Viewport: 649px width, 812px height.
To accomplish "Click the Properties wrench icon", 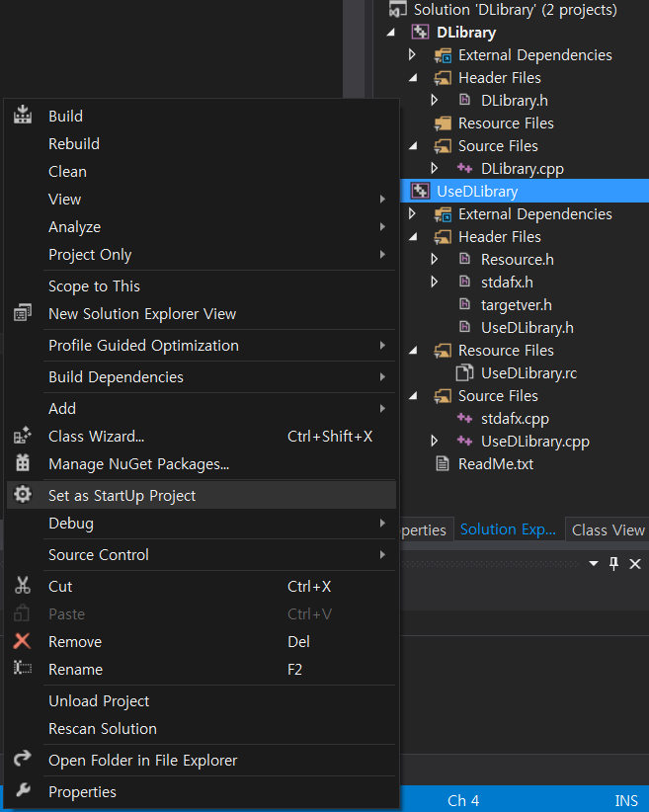I will point(23,791).
